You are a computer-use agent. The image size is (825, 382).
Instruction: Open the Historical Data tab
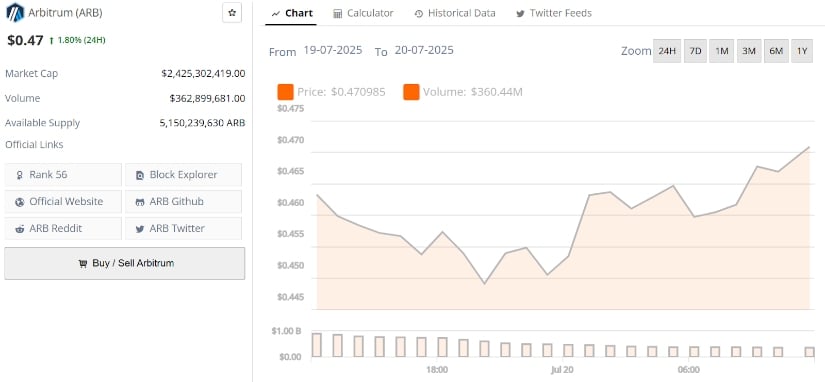(x=455, y=13)
